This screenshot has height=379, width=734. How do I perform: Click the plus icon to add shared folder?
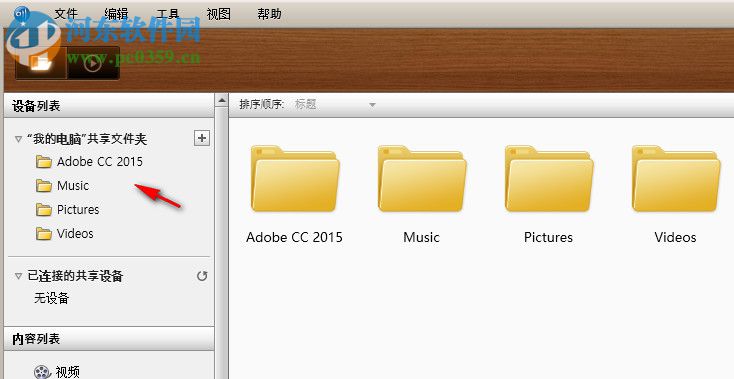[202, 138]
